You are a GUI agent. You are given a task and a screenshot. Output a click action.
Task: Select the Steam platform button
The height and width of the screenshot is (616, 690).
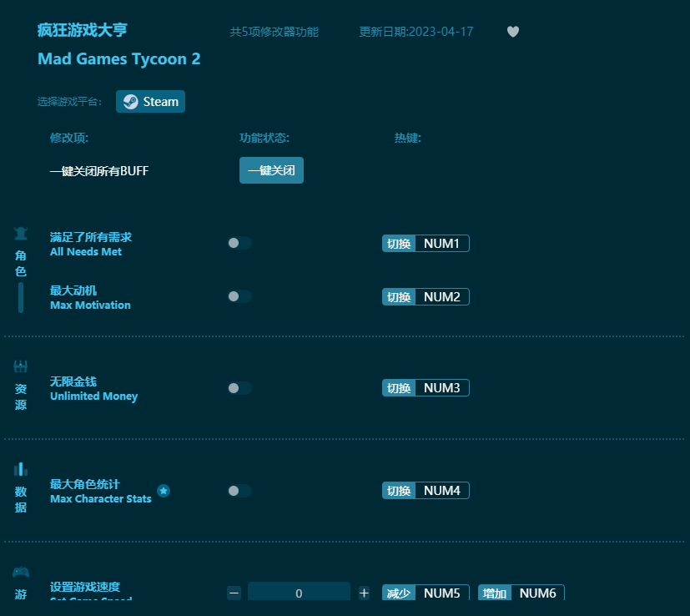coord(150,101)
